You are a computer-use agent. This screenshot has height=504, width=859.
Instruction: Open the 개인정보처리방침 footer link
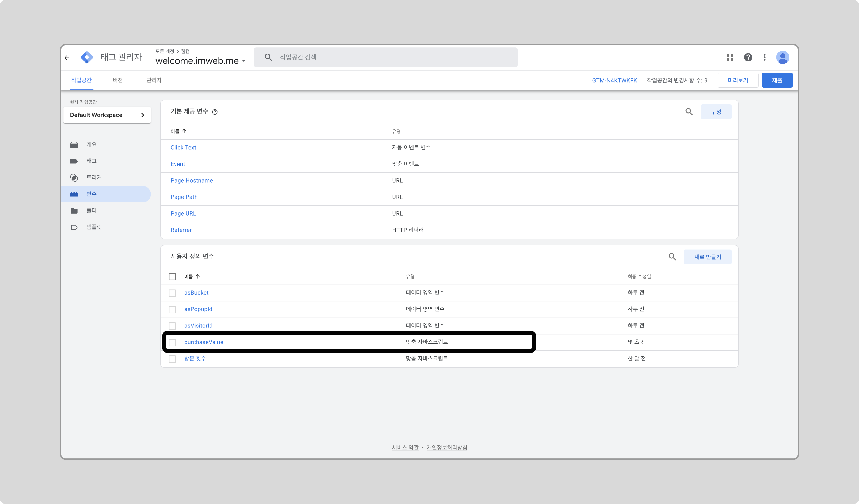pyautogui.click(x=447, y=448)
